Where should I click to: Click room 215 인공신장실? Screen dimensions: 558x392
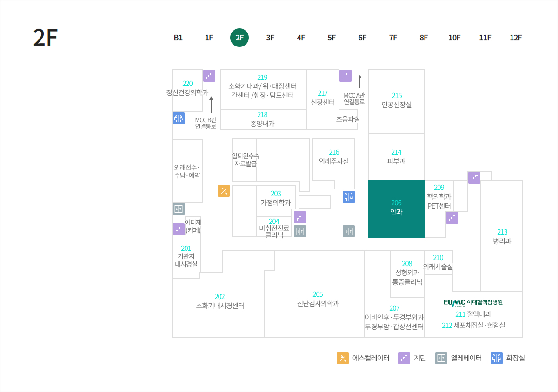396,100
